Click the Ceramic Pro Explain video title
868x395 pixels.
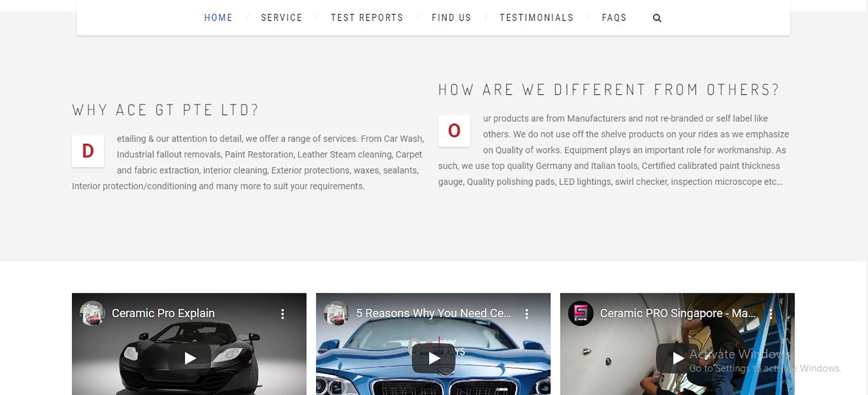[x=163, y=313]
